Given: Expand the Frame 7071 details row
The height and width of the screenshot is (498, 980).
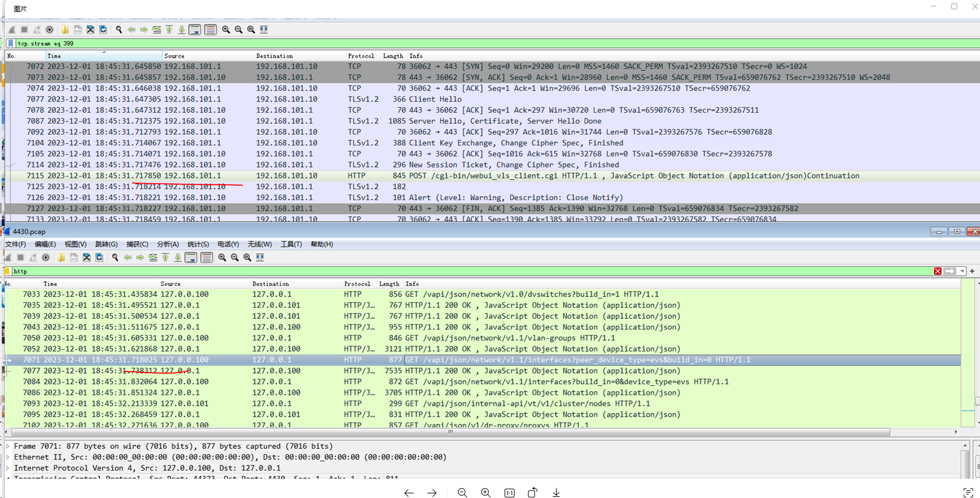Looking at the screenshot, I should (x=8, y=447).
